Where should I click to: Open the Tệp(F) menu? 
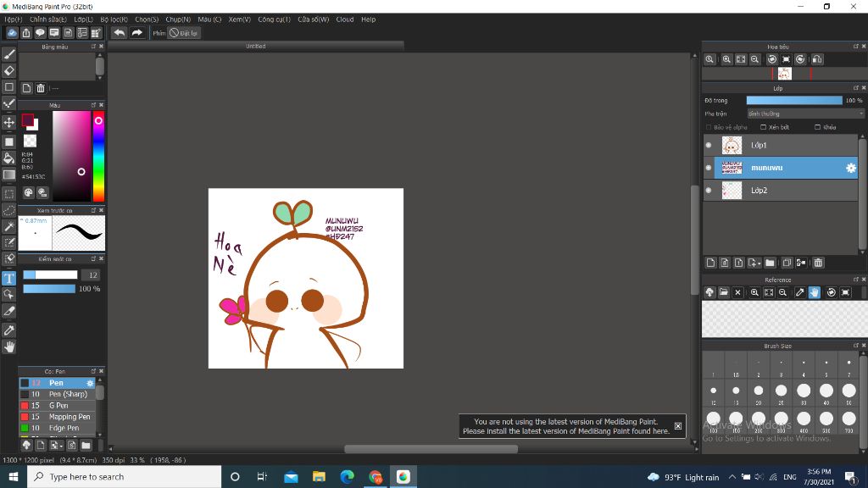point(14,19)
